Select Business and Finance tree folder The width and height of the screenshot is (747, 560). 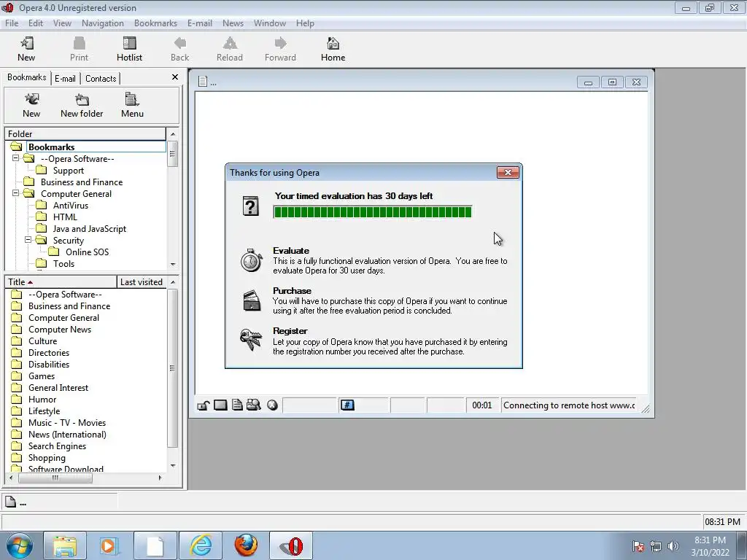pos(82,182)
